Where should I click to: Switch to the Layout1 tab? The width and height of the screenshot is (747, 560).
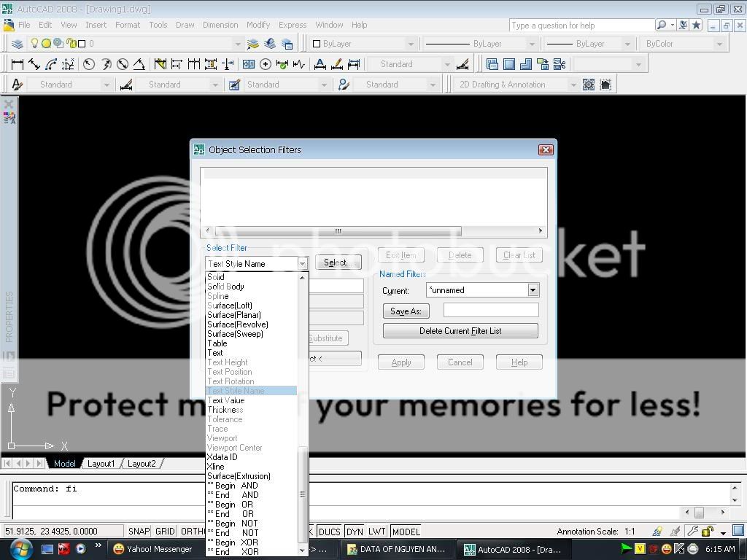pos(101,464)
